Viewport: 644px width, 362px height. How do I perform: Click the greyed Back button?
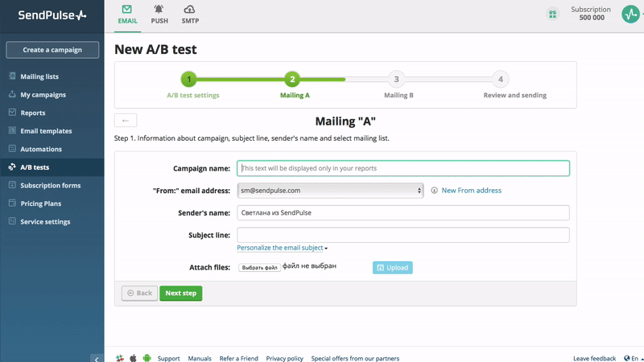pos(139,293)
